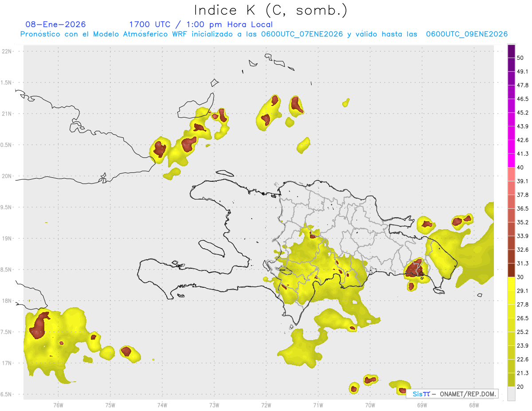This screenshot has width=532, height=411.
Task: Select the "19N" latitude label
Action: click(x=7, y=239)
